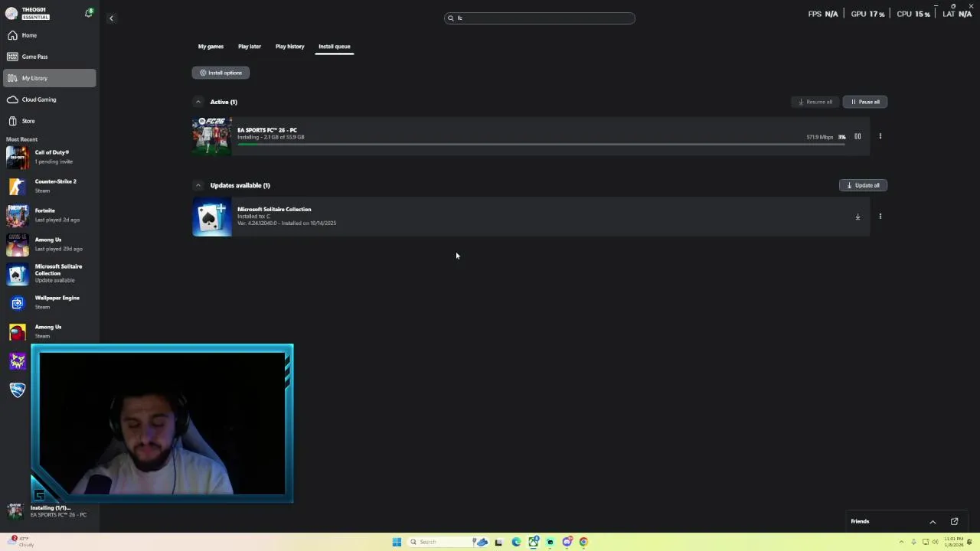
Task: Open Cloud Gaming section
Action: [50, 99]
